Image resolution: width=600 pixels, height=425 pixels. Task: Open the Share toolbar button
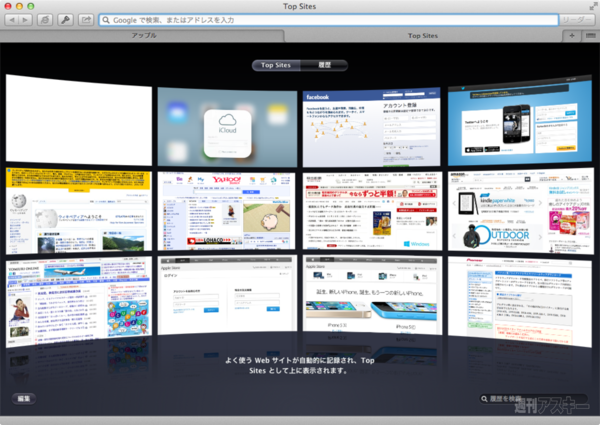[86, 20]
